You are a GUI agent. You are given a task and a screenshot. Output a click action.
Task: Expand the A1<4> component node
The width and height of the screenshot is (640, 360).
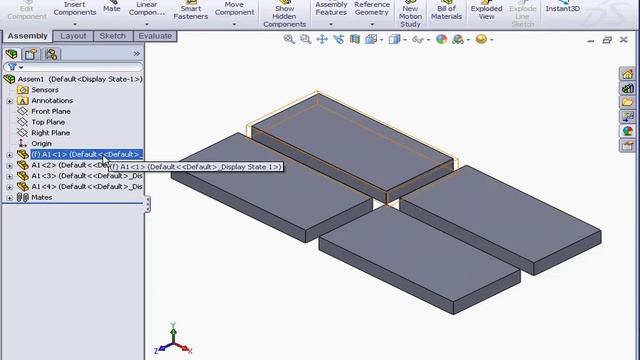tap(9, 187)
